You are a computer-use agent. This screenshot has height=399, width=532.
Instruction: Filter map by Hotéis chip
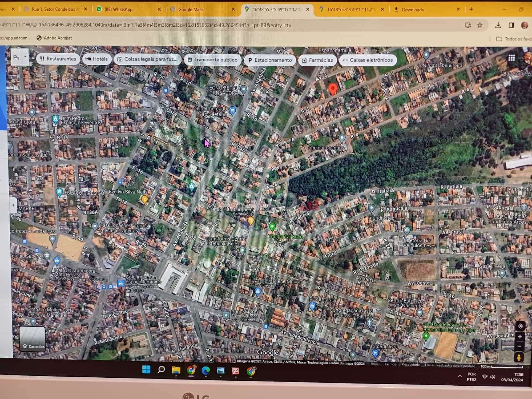(x=97, y=59)
